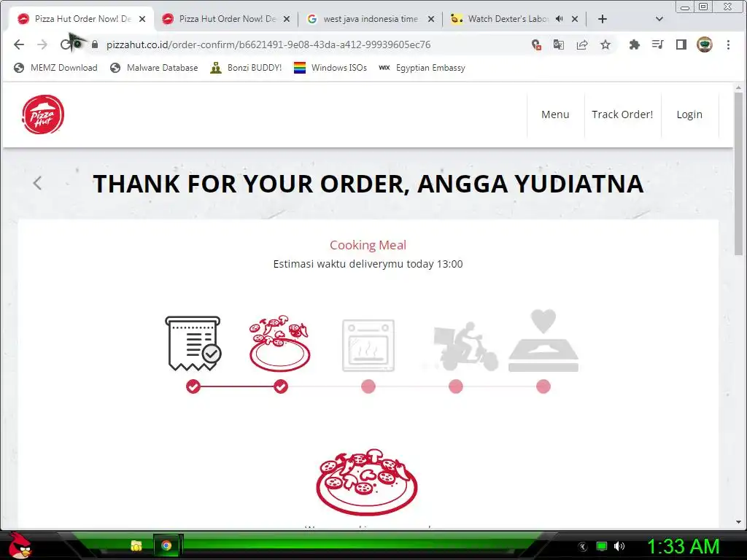Click the site lock icon in address bar
The width and height of the screenshot is (747, 560).
click(95, 44)
